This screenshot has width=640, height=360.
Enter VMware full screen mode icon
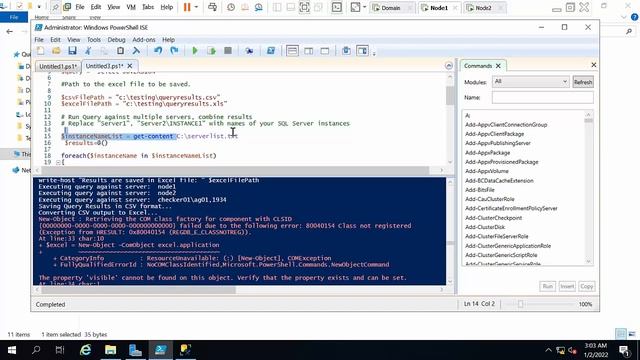304,7
